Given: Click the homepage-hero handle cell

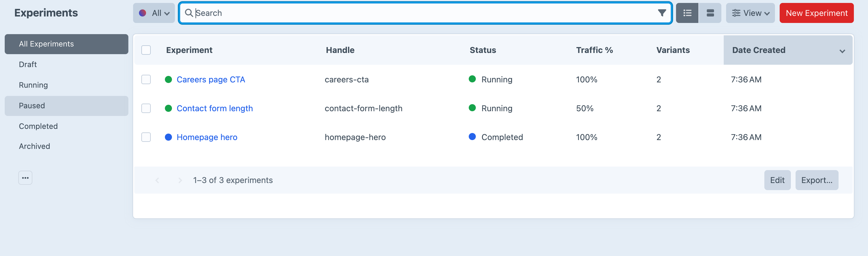Looking at the screenshot, I should coord(355,137).
